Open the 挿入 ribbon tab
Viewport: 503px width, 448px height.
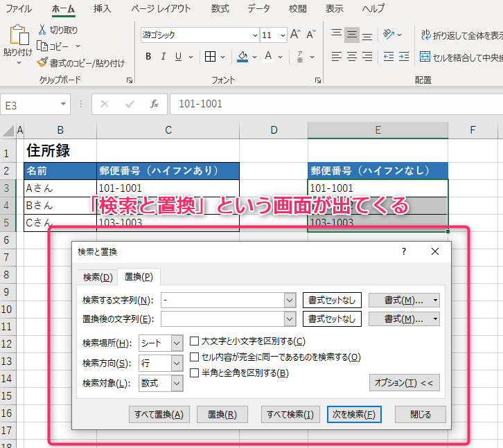[102, 9]
